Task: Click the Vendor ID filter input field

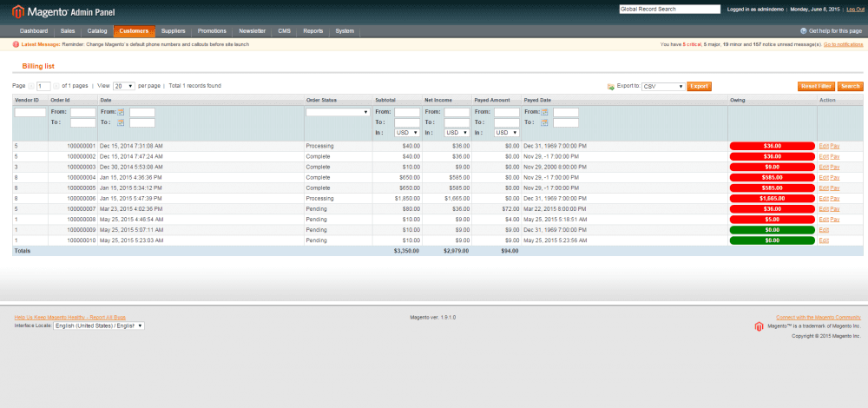Action: (x=30, y=112)
